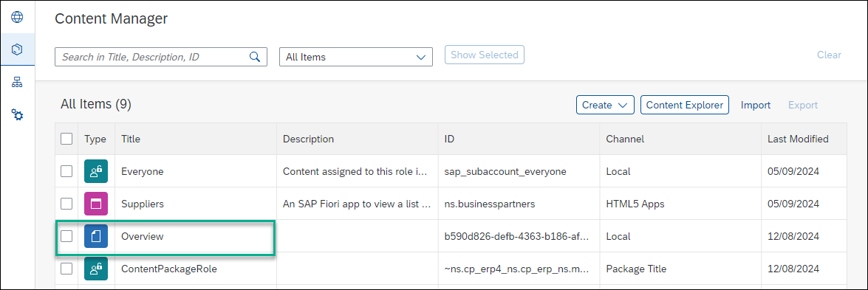Open the Suppliers title entry
868x290 pixels.
[x=143, y=204]
